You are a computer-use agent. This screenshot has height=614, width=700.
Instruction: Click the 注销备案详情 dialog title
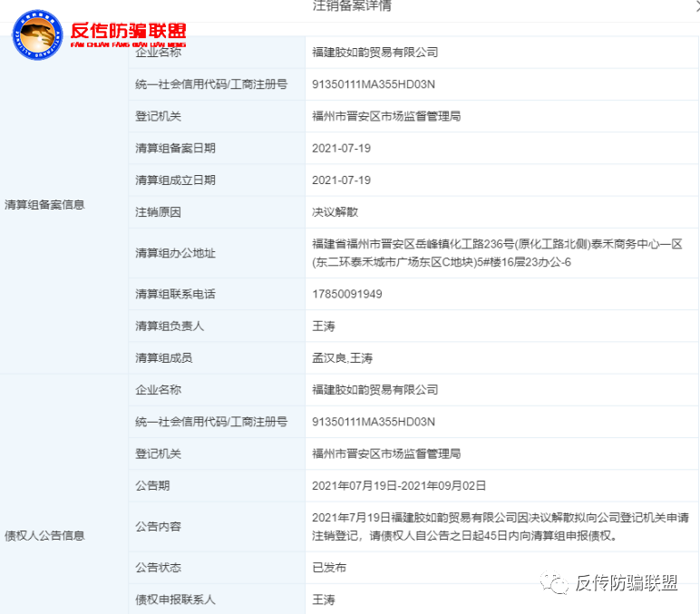[352, 5]
